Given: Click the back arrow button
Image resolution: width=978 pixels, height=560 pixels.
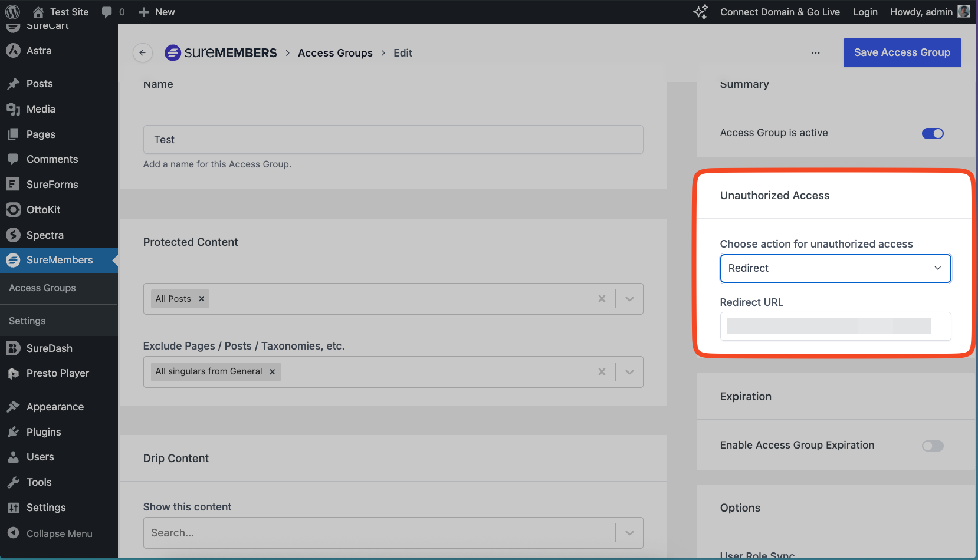Looking at the screenshot, I should point(142,53).
